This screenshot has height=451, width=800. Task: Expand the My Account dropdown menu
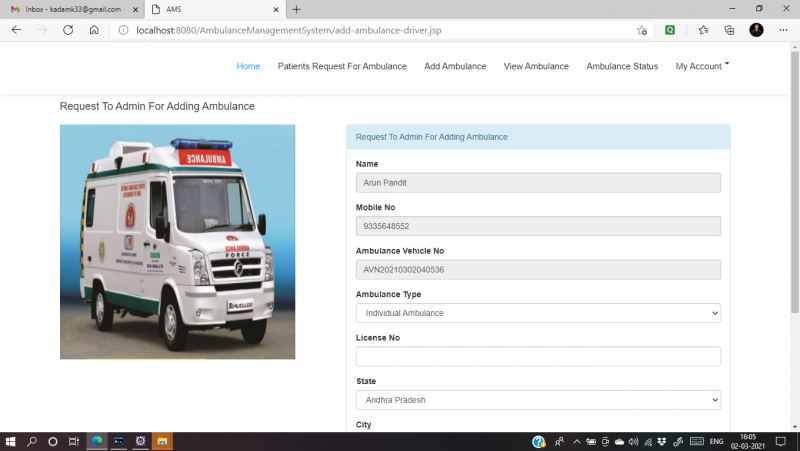pyautogui.click(x=702, y=66)
